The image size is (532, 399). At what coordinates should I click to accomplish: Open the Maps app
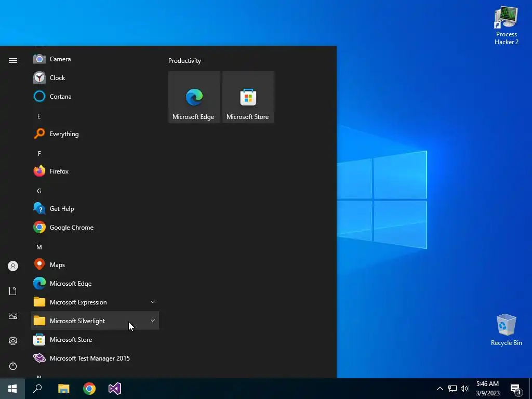tap(95, 264)
